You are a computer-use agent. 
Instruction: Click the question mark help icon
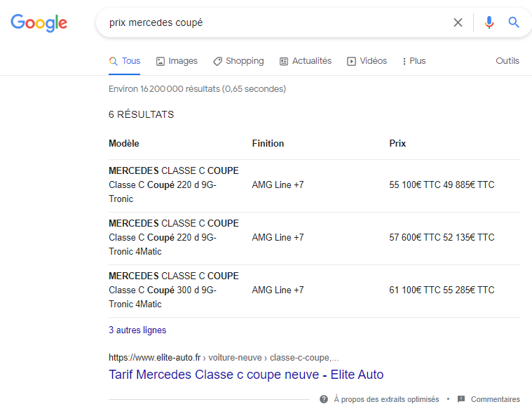point(324,399)
